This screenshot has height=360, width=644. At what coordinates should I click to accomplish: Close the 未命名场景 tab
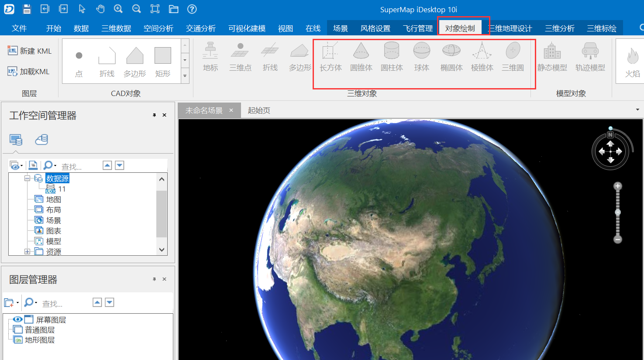tap(231, 110)
